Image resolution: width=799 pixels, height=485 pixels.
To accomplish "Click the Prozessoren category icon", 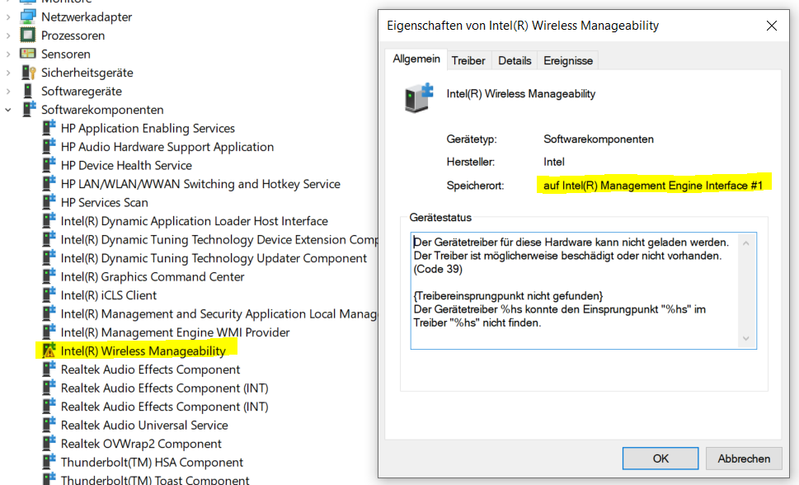I will (28, 35).
